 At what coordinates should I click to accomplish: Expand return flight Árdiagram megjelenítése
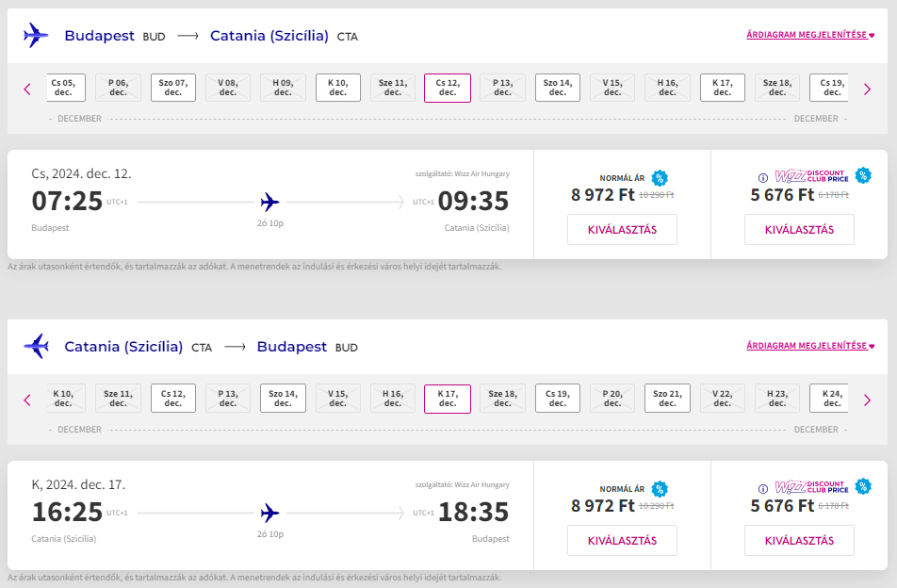pyautogui.click(x=810, y=346)
